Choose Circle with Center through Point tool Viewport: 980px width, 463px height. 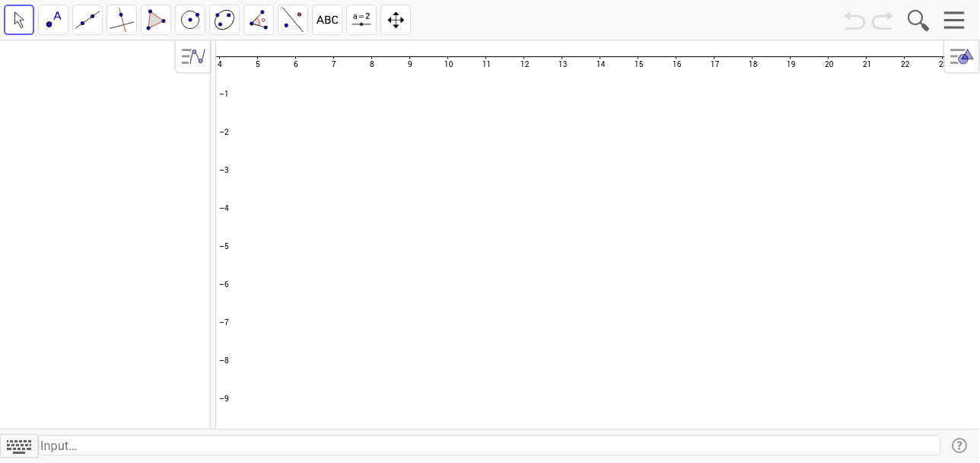(x=190, y=20)
